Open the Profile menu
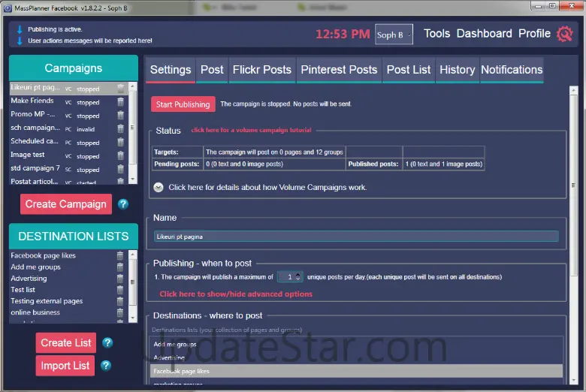586x392 pixels. (534, 34)
